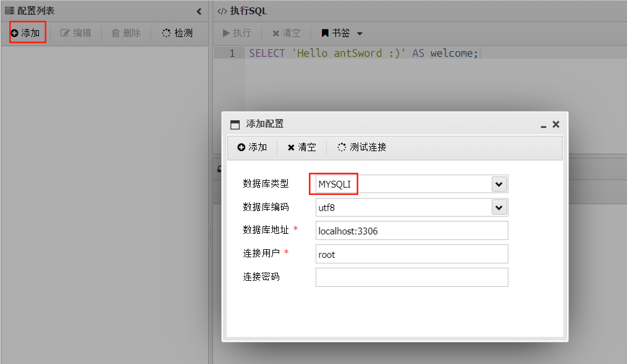
Task: Open the 书签 bookmark dropdown
Action: coord(342,33)
